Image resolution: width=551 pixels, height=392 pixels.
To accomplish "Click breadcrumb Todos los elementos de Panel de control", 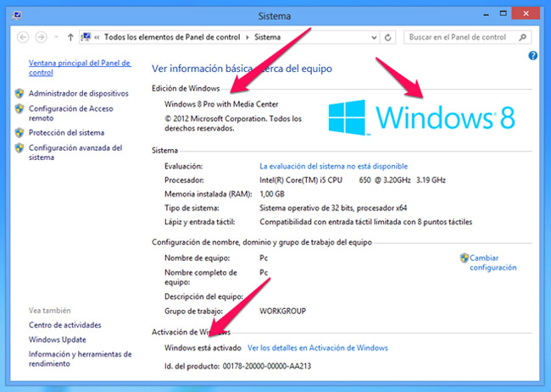I will point(172,37).
